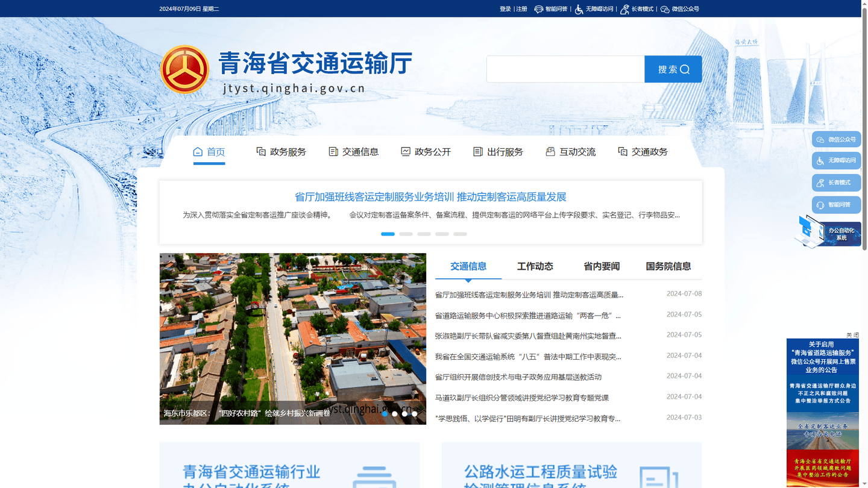
Task: Click the list icon beside 出行服务
Action: pyautogui.click(x=478, y=151)
